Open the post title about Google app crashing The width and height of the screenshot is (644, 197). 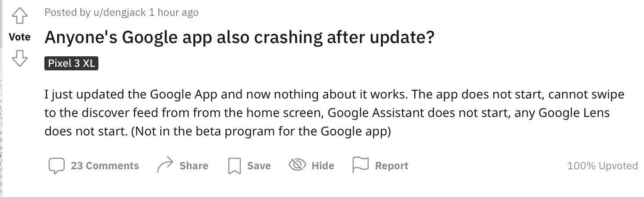[239, 38]
